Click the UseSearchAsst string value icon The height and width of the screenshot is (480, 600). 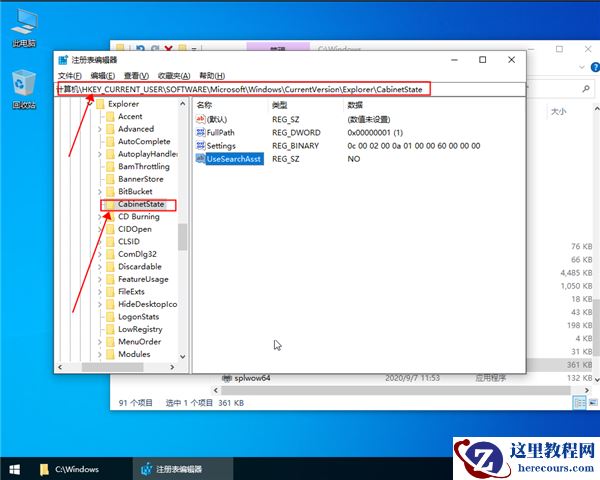(201, 158)
